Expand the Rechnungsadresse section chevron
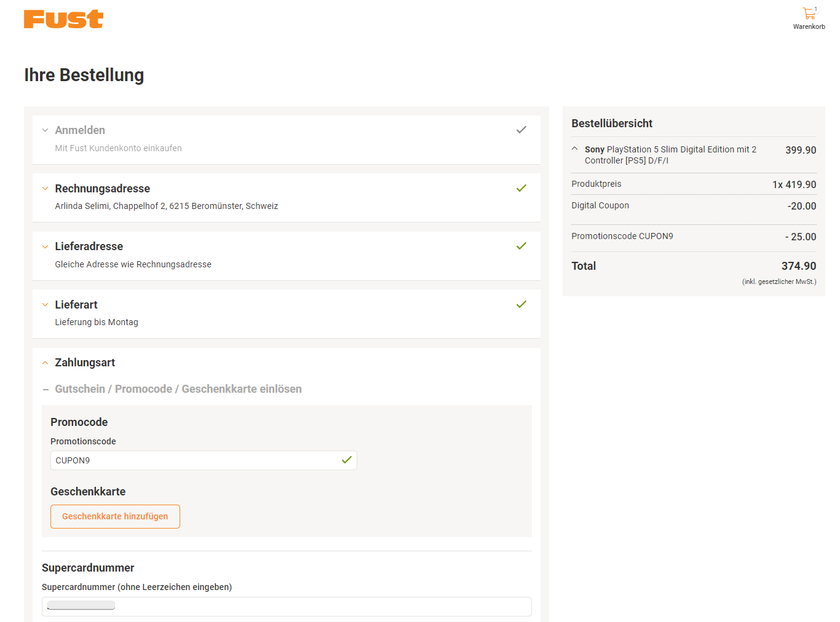 click(45, 189)
